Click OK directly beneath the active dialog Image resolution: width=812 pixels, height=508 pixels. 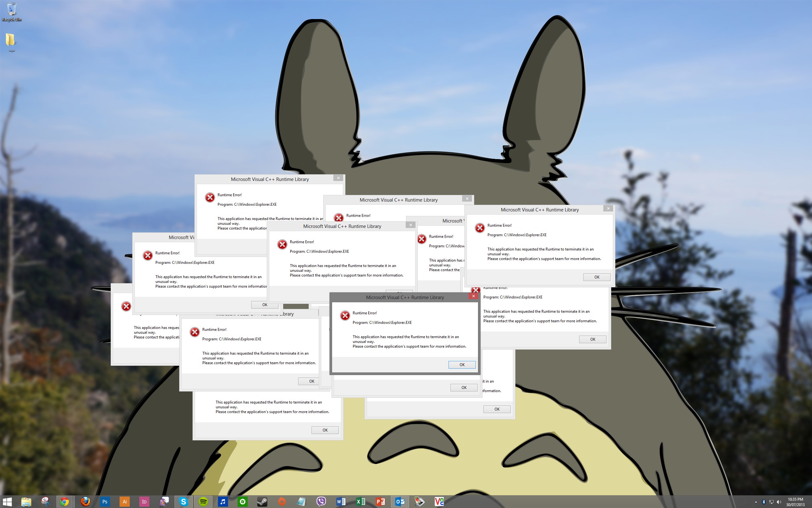tap(464, 387)
